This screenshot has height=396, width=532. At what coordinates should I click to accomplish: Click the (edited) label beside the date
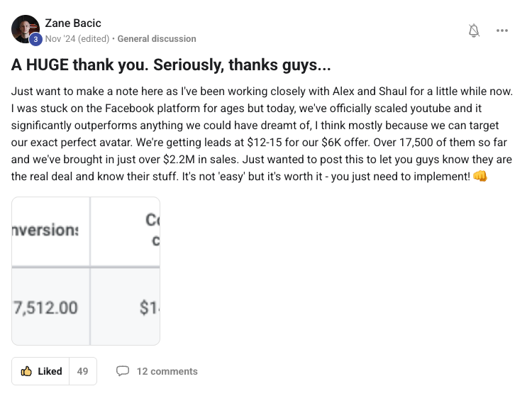pyautogui.click(x=92, y=39)
